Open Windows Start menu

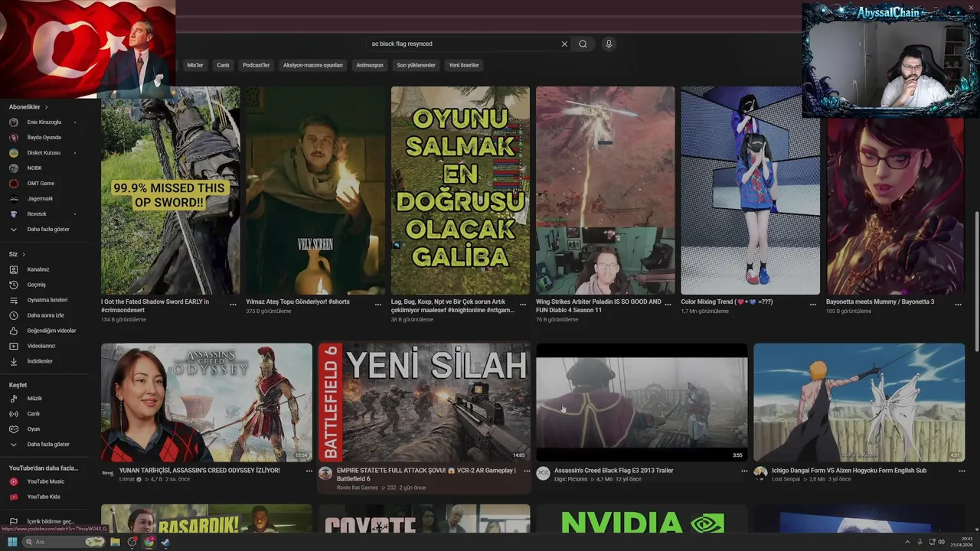pyautogui.click(x=12, y=542)
